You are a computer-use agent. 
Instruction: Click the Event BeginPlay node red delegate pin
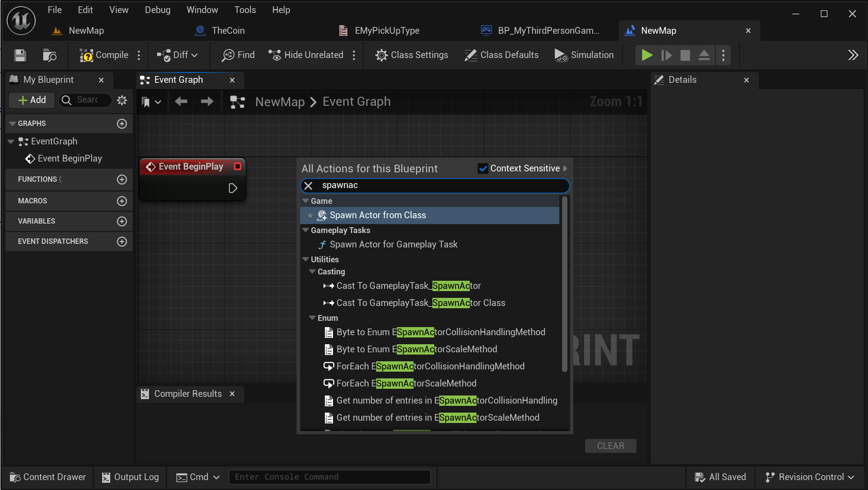click(x=238, y=166)
